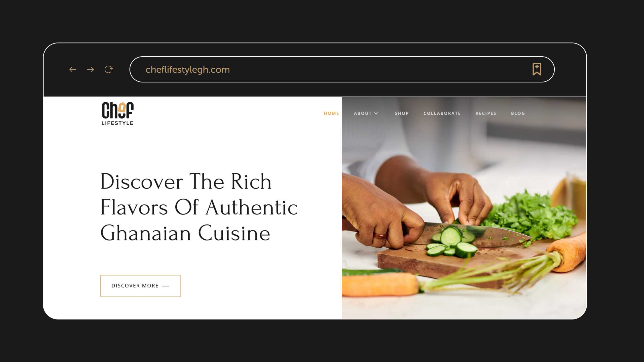Click the browser forward arrow
The width and height of the screenshot is (644, 362).
point(91,69)
